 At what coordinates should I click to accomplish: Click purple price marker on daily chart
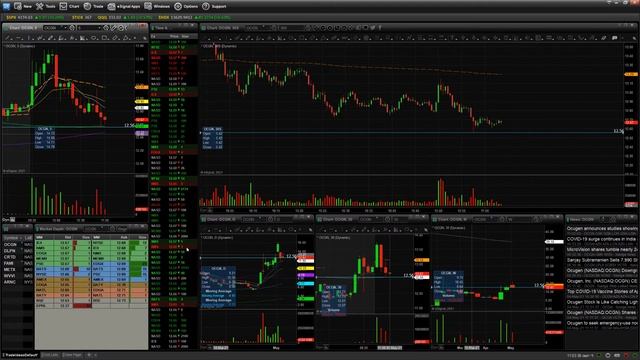click(x=306, y=276)
